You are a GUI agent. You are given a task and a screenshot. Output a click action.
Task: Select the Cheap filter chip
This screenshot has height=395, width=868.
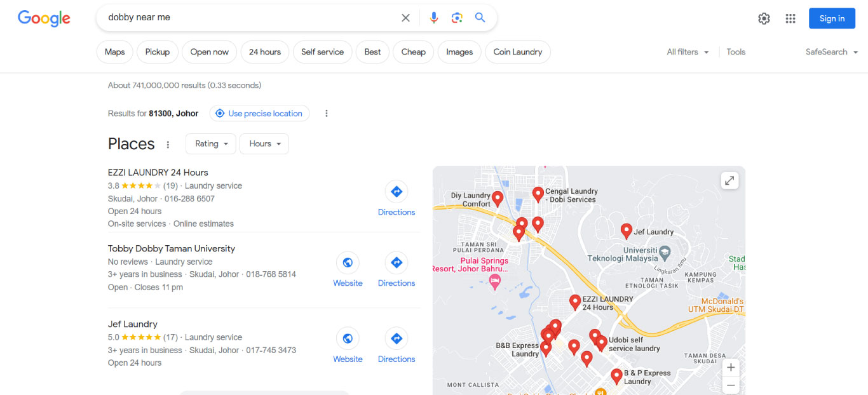tap(414, 52)
